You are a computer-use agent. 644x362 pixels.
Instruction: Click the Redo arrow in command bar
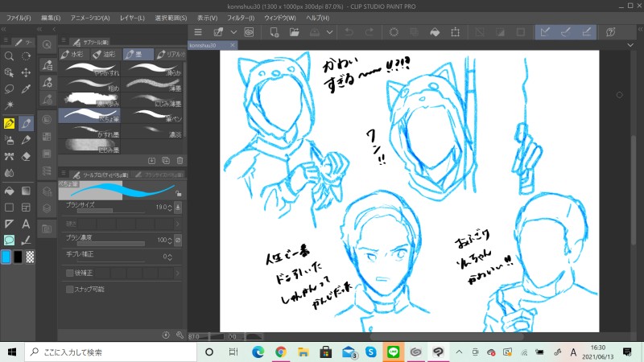(369, 32)
